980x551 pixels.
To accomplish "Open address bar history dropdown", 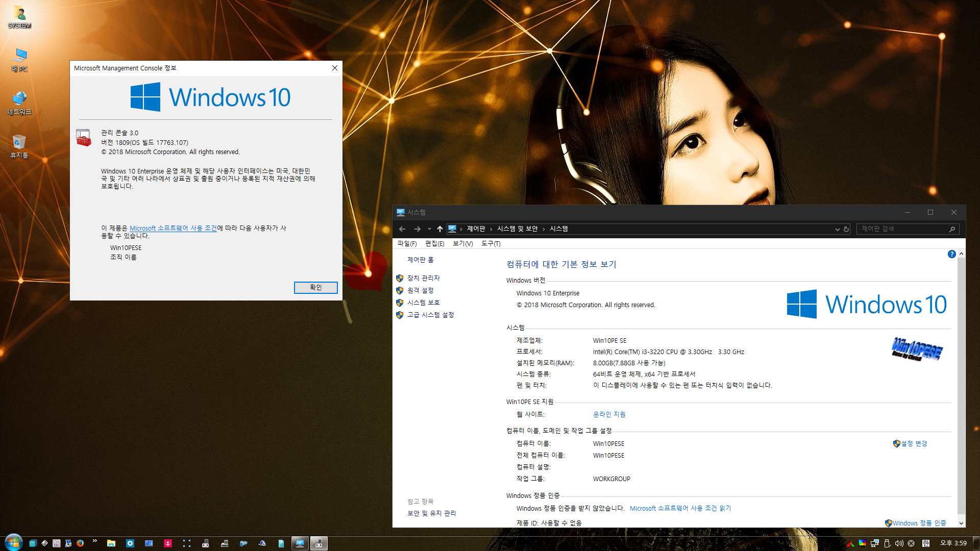I will tap(837, 229).
